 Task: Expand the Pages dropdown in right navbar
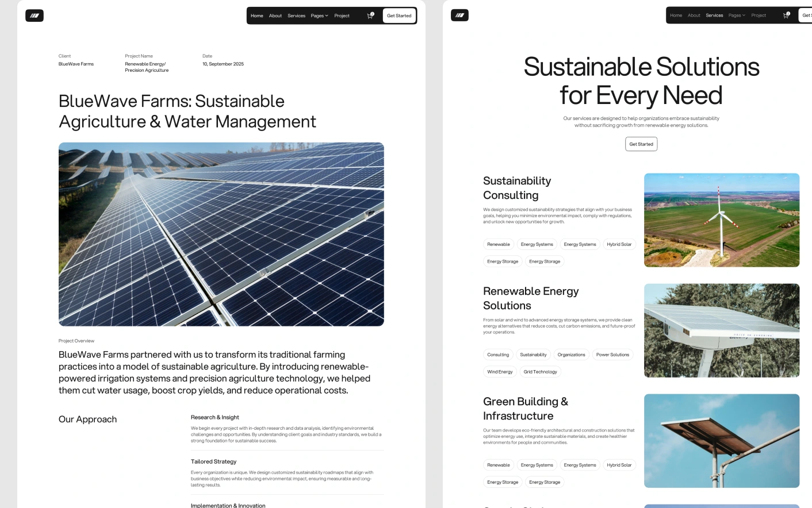click(x=737, y=16)
